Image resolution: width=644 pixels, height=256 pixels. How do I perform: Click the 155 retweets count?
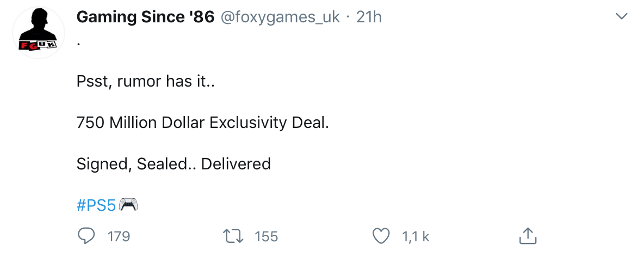(x=266, y=236)
